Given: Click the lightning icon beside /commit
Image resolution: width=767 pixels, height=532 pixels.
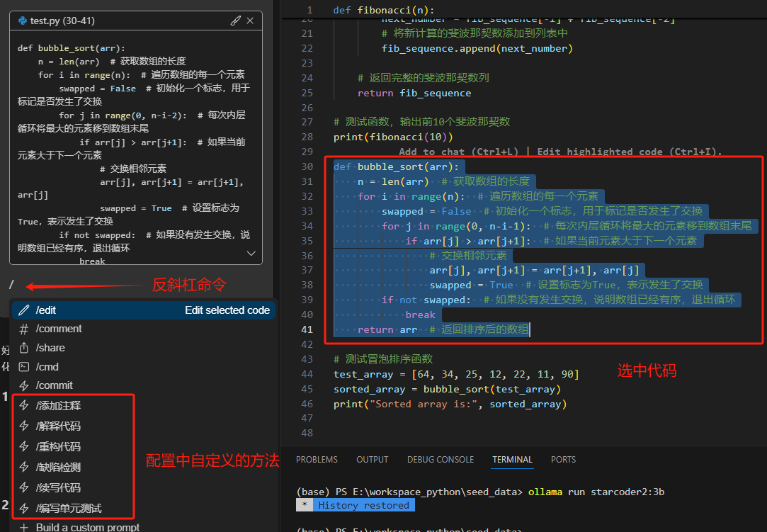Looking at the screenshot, I should [23, 385].
